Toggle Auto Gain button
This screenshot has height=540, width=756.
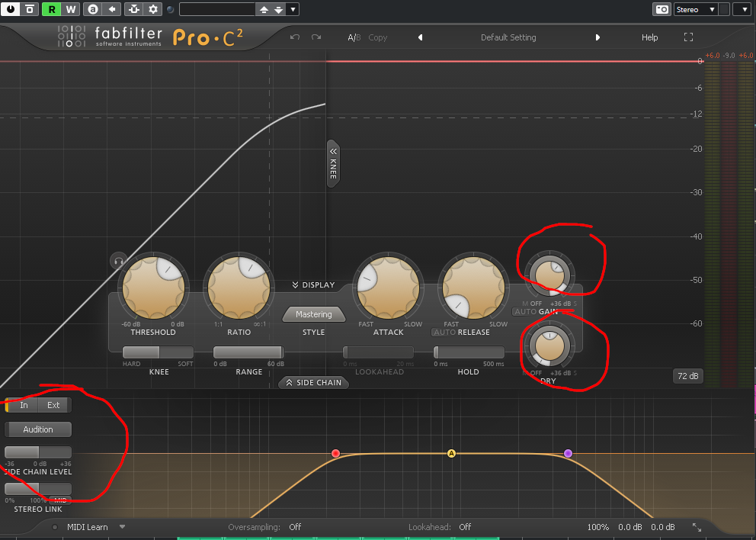(x=524, y=312)
